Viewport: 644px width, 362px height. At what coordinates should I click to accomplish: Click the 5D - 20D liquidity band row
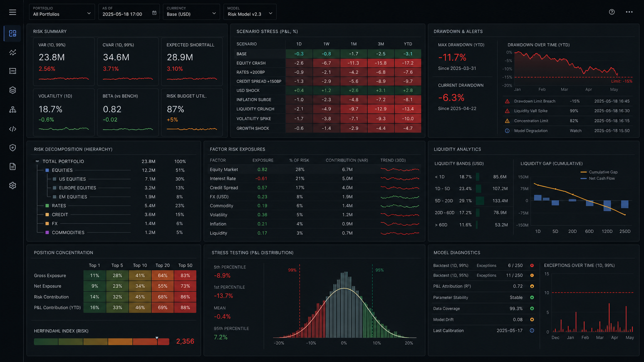pos(471,200)
